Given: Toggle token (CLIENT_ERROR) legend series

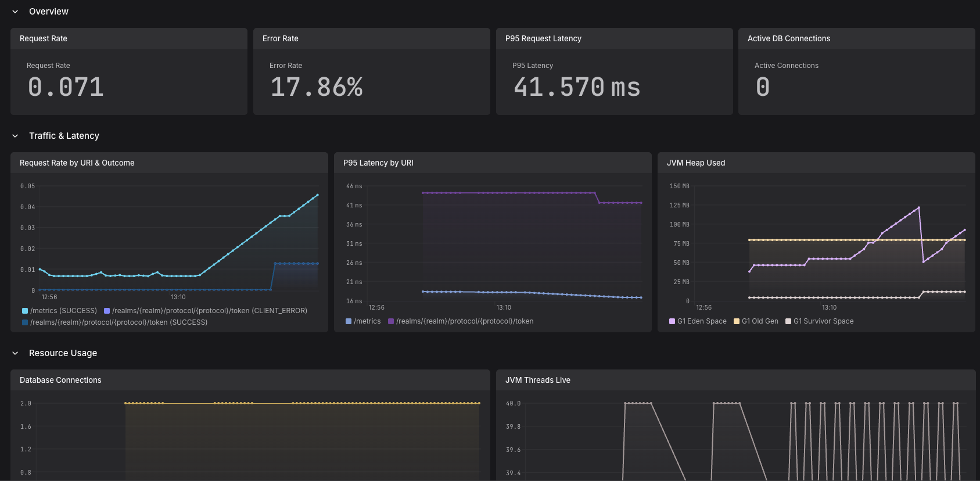Looking at the screenshot, I should tap(206, 311).
